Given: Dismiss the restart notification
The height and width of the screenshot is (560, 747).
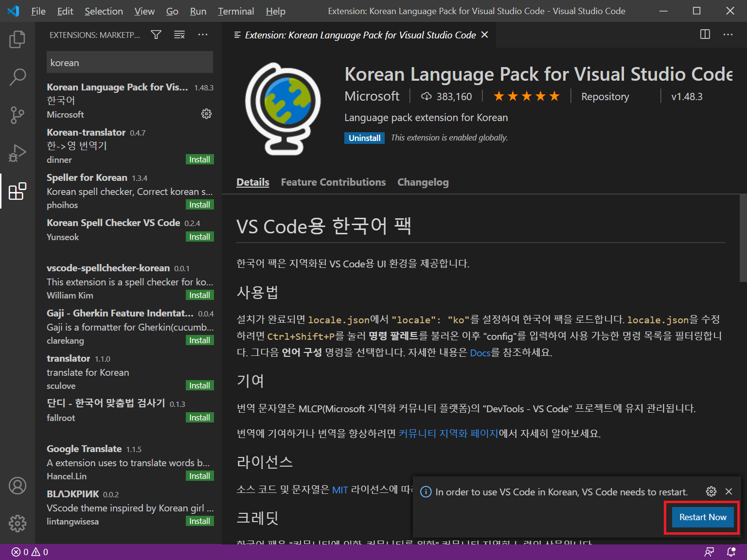Looking at the screenshot, I should (x=729, y=491).
